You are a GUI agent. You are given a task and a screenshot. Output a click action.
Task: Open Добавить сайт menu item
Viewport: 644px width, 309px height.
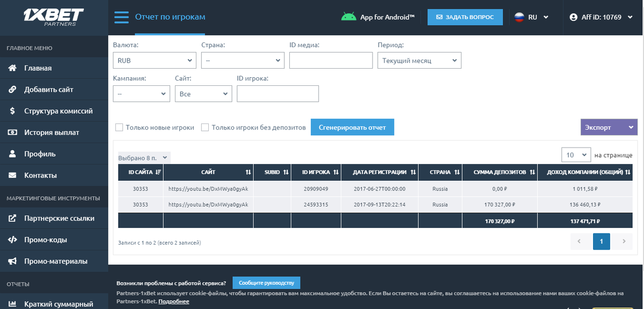[x=54, y=90]
